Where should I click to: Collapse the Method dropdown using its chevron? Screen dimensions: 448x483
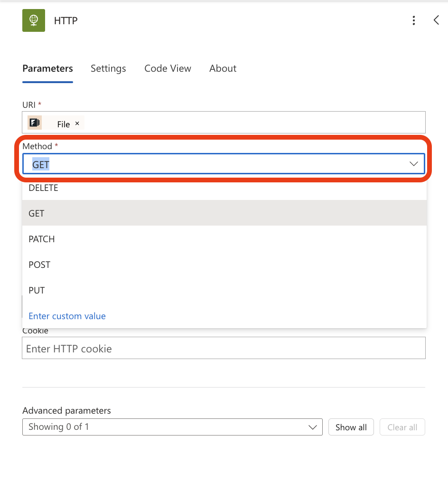[413, 164]
